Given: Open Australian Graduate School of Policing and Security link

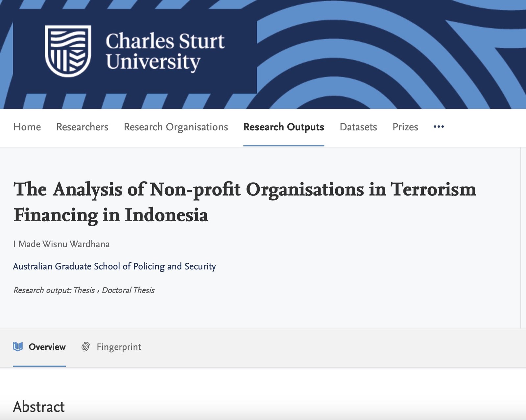Looking at the screenshot, I should [x=114, y=266].
